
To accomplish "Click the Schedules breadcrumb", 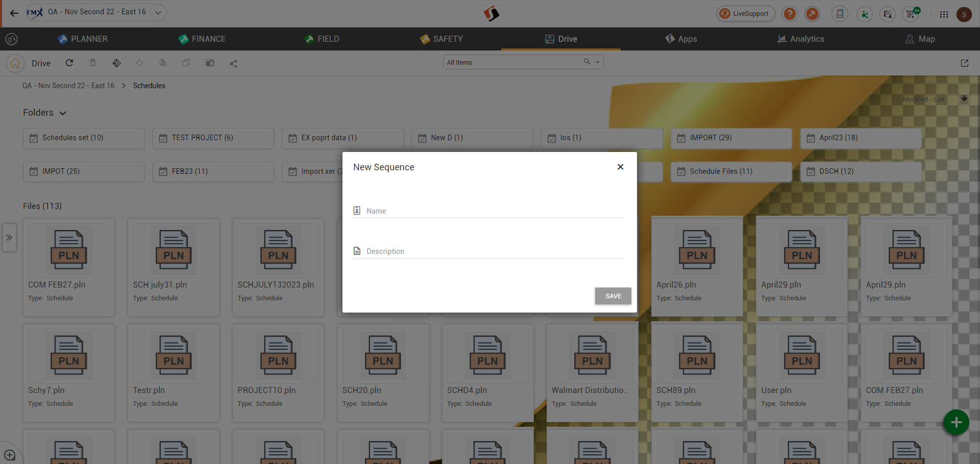I will (149, 86).
